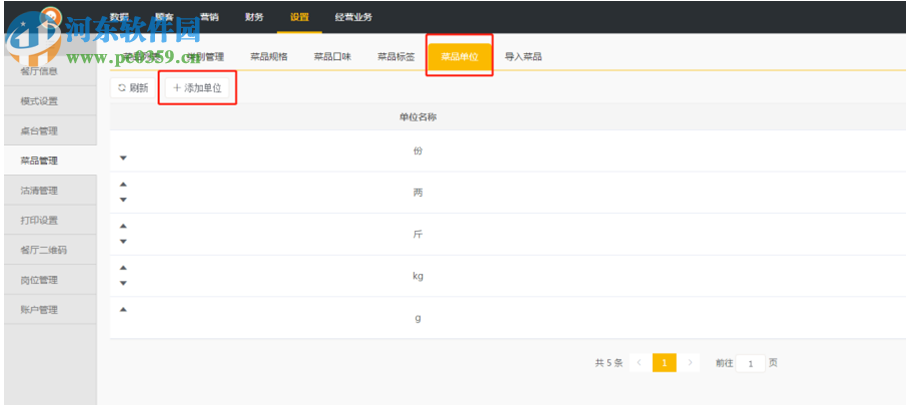The image size is (906, 405).
Task: Click the unit name 两 in the table
Action: [418, 192]
